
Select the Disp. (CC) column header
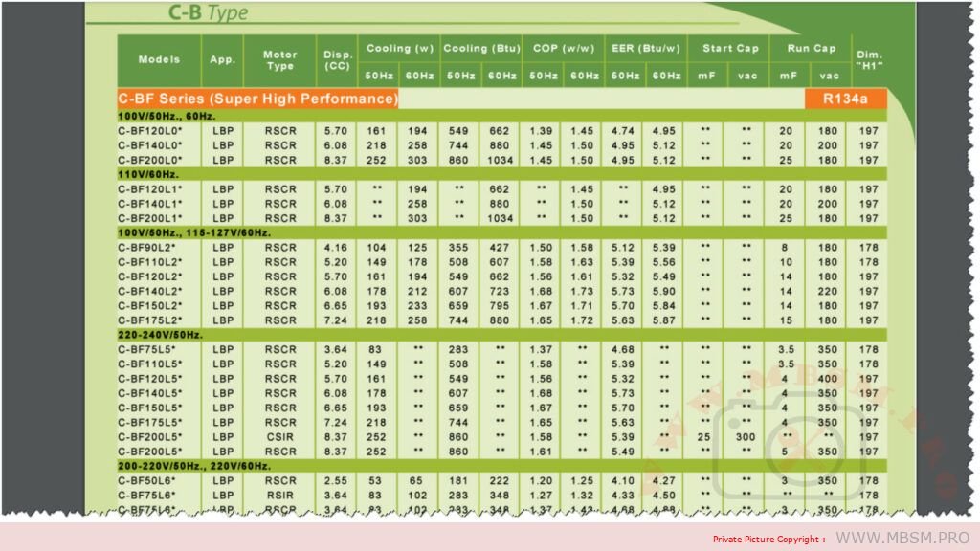point(337,60)
